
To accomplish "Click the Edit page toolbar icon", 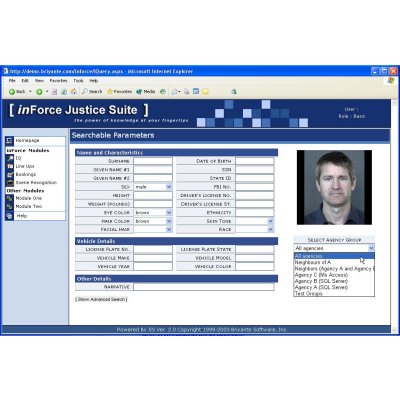I will pos(196,91).
